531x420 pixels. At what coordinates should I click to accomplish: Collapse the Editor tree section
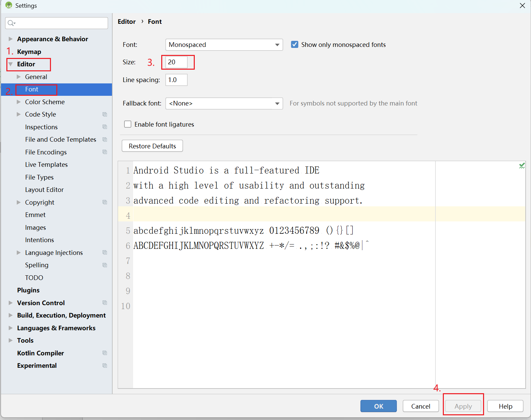(10, 64)
